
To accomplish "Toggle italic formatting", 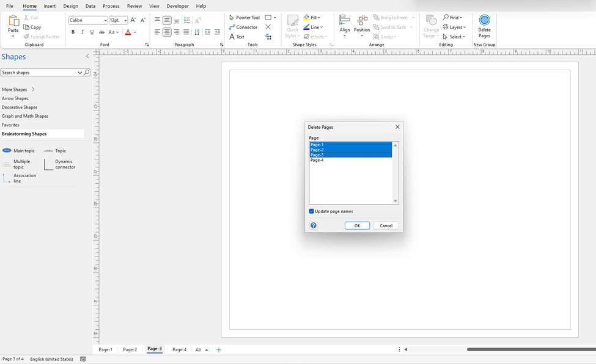I will point(82,32).
